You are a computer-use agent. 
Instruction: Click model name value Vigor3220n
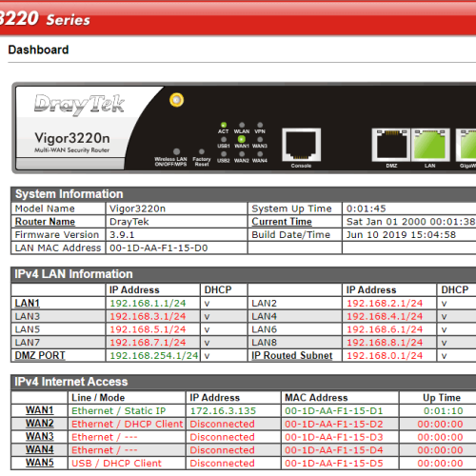coord(137,208)
